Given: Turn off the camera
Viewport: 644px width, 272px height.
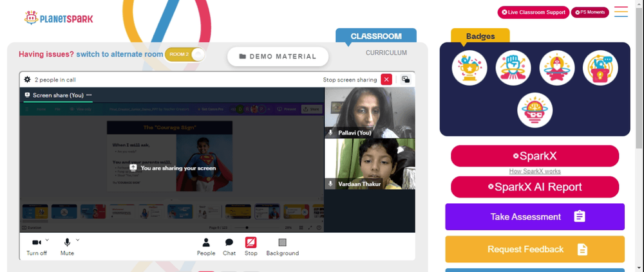Looking at the screenshot, I should coord(37,246).
